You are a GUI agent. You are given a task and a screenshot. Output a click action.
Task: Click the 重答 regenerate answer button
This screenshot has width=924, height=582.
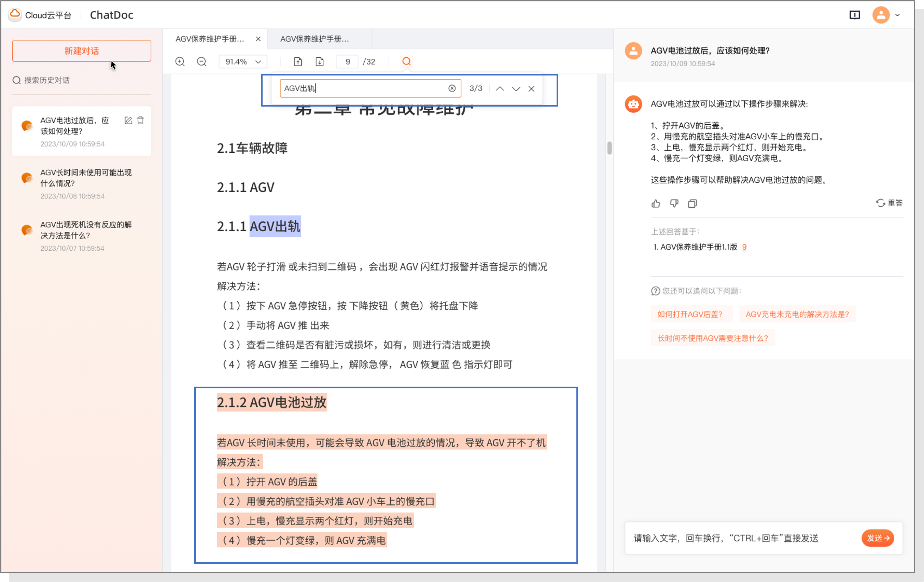tap(889, 203)
